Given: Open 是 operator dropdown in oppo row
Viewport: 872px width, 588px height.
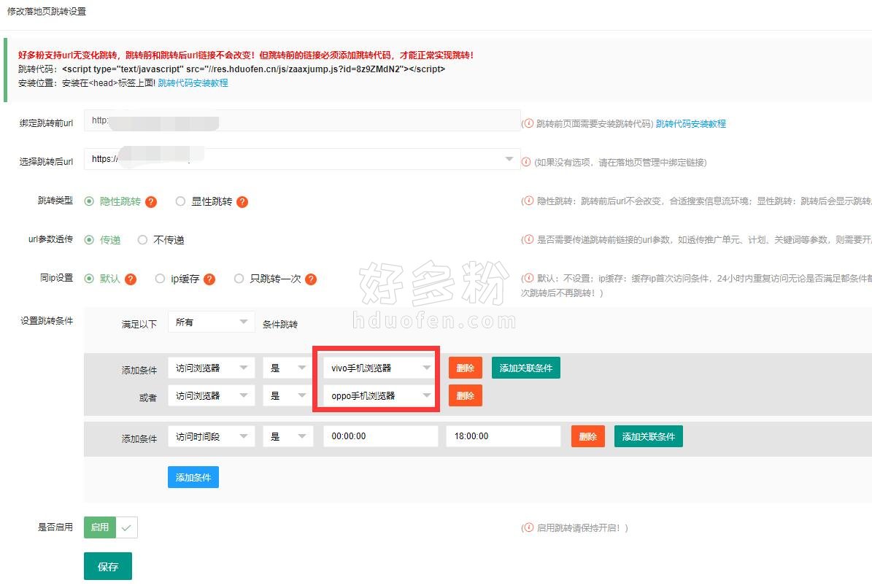Looking at the screenshot, I should point(288,395).
